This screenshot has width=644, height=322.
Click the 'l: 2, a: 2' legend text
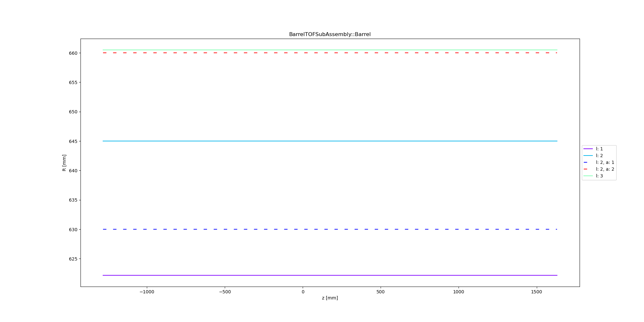[x=605, y=169]
